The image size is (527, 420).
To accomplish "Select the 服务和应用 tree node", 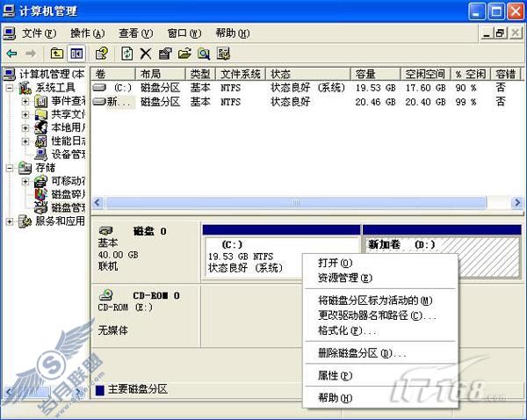I will click(x=52, y=221).
